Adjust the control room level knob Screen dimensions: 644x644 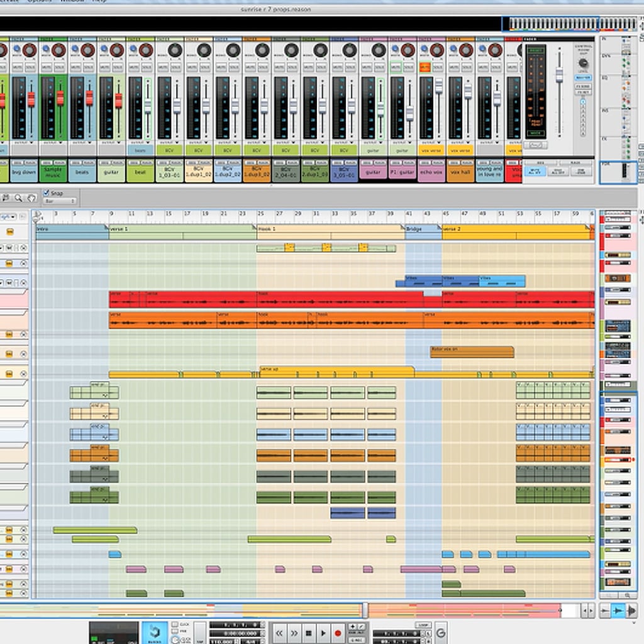[x=583, y=64]
